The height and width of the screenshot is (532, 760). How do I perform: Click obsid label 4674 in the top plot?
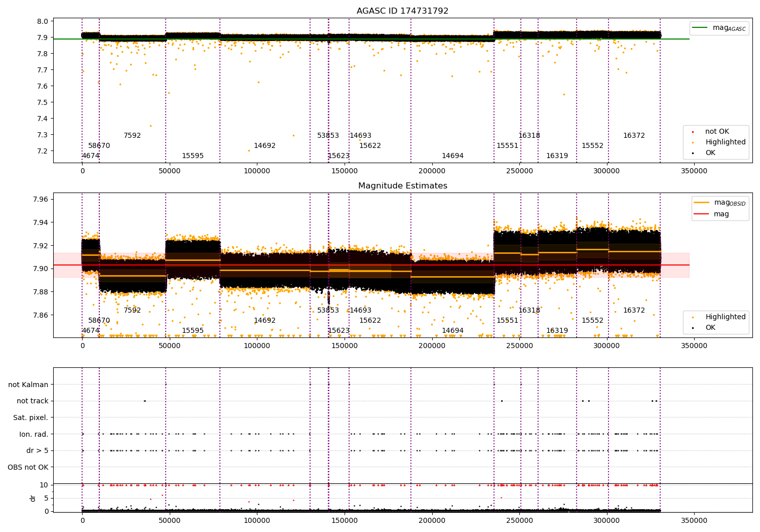91,156
